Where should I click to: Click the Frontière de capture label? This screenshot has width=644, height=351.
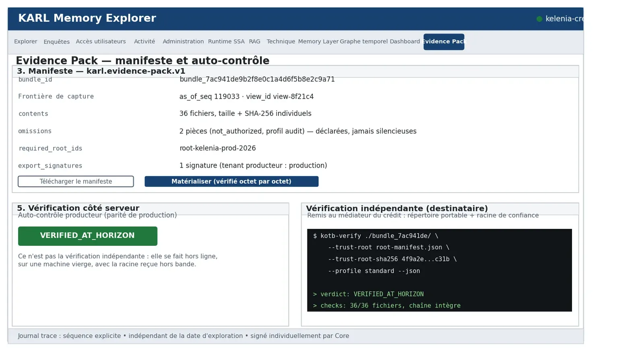tap(56, 97)
